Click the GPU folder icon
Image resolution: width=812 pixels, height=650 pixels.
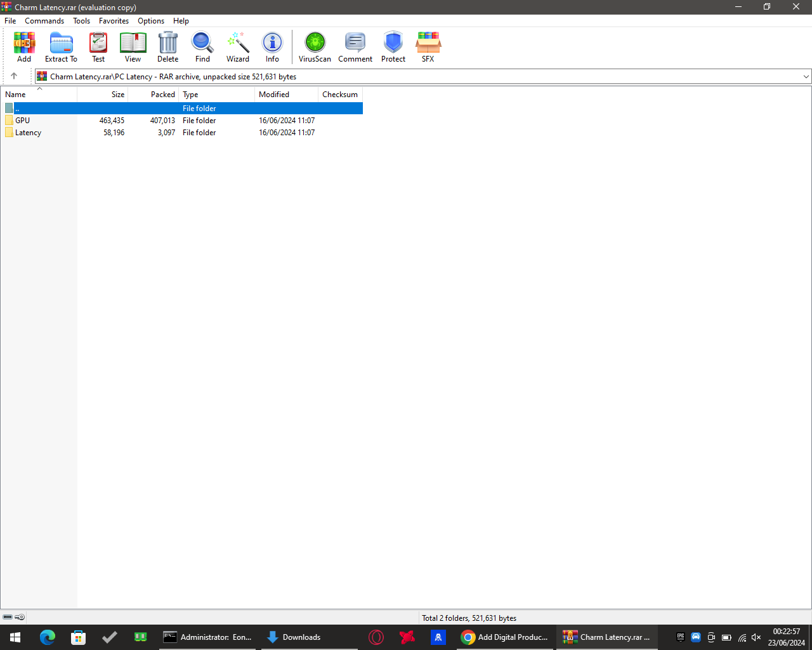[9, 120]
